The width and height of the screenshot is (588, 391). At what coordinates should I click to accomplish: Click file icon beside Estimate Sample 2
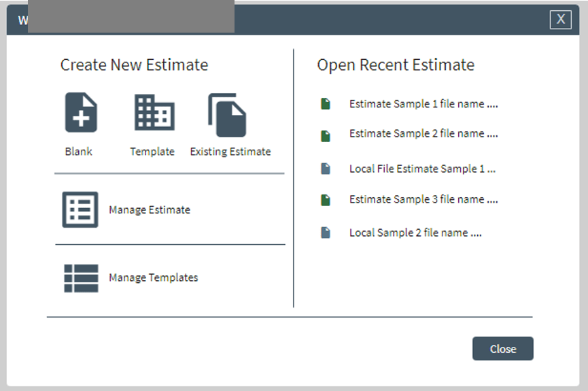click(x=326, y=136)
